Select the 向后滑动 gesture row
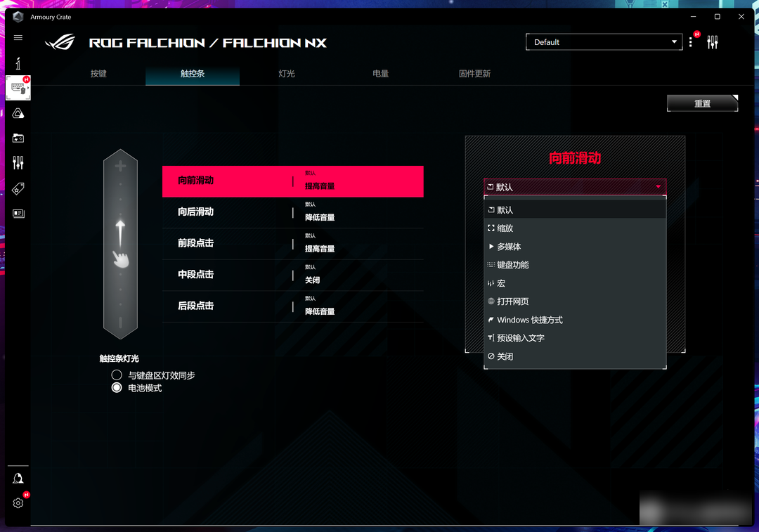 [293, 212]
